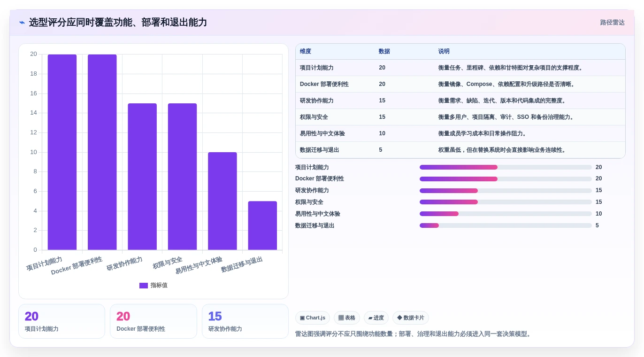Click the 易用性与中文体验 chart bar

pyautogui.click(x=222, y=201)
